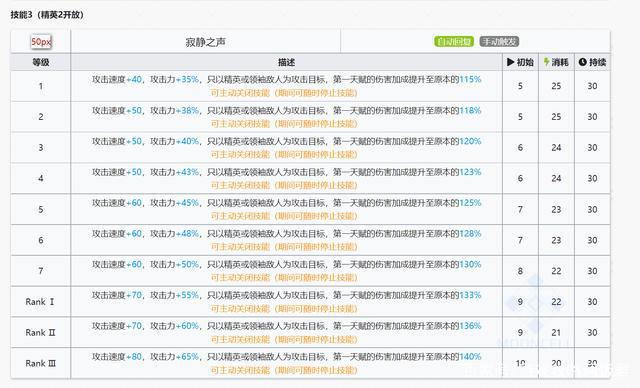Click the blue +55% attack power value
The width and height of the screenshot is (640, 388).
pyautogui.click(x=187, y=295)
